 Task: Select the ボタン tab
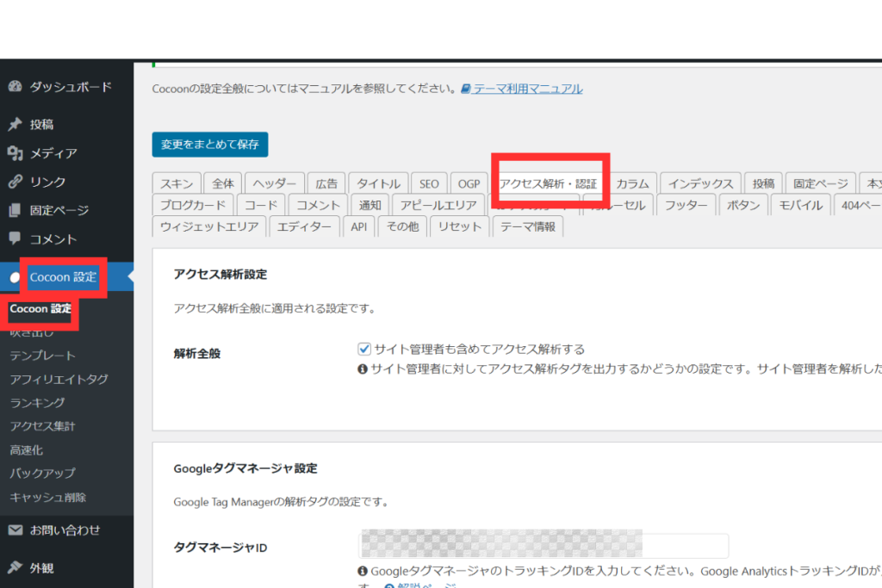pos(743,205)
